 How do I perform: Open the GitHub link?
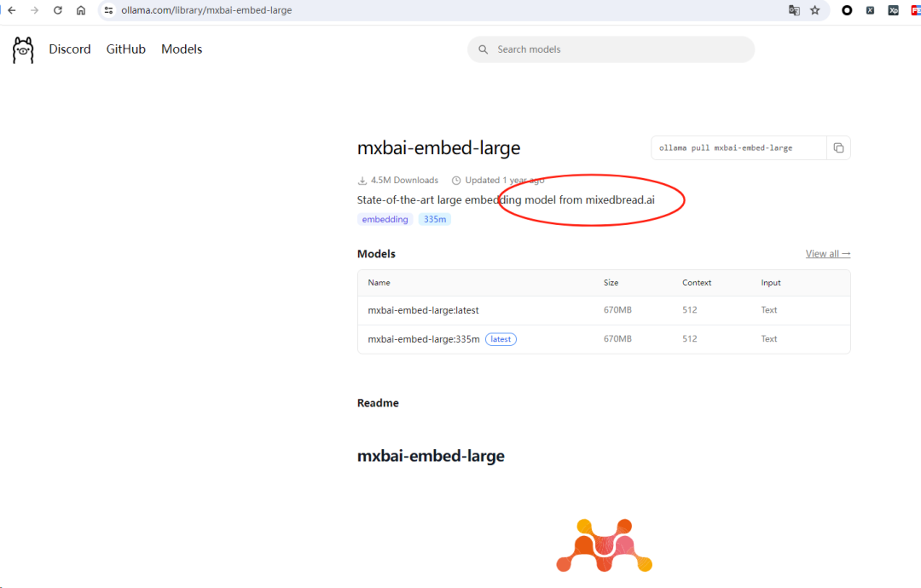pyautogui.click(x=125, y=49)
